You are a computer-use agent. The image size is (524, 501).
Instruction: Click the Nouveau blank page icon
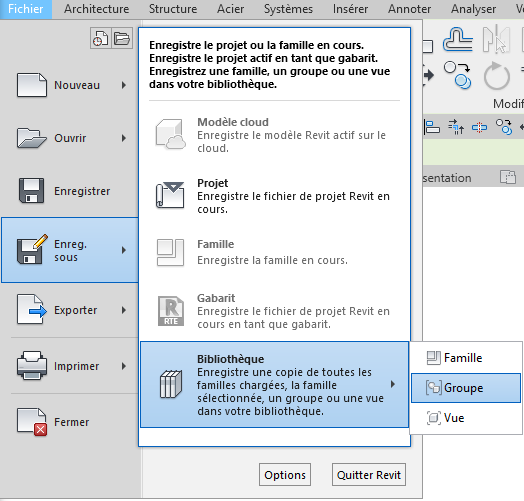coord(32,85)
